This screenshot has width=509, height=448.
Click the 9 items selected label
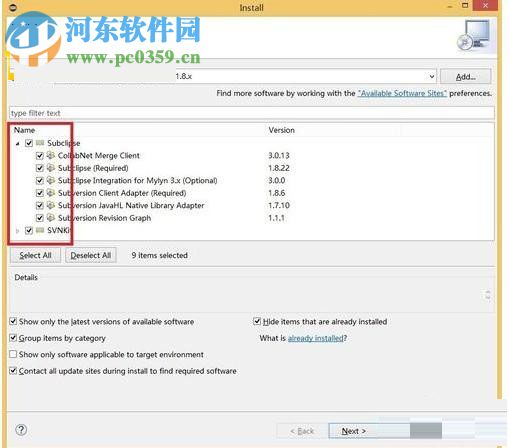point(159,255)
